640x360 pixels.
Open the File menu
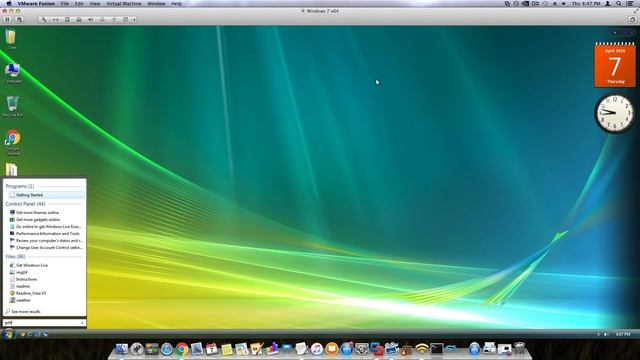64,4
